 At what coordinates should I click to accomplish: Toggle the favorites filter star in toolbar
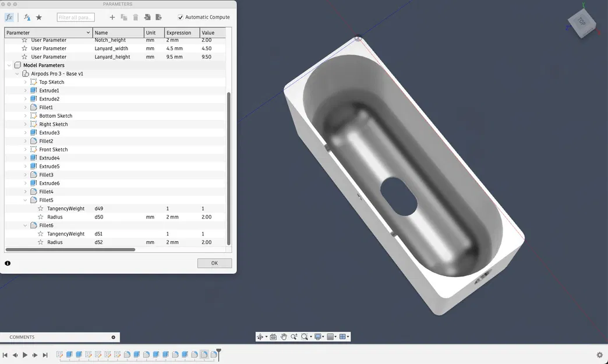[38, 17]
